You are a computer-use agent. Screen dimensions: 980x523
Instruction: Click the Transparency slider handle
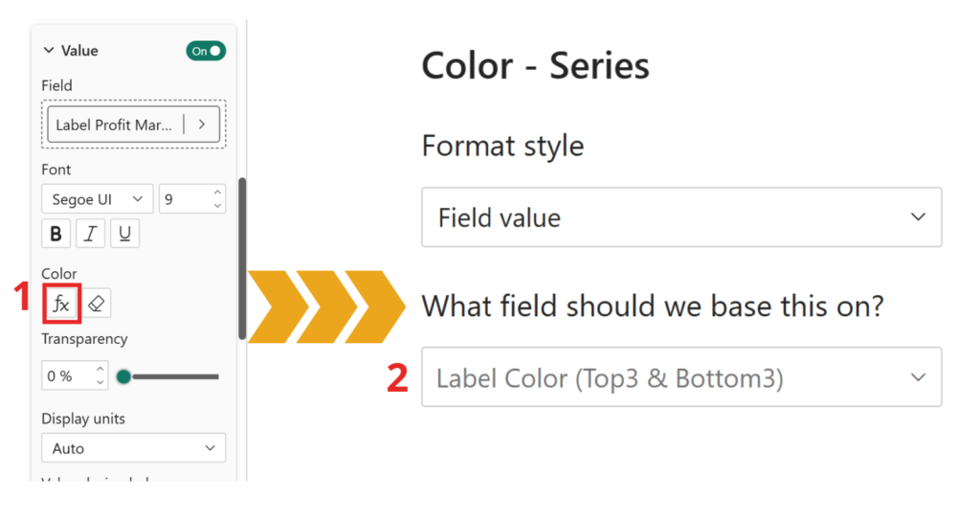(123, 376)
